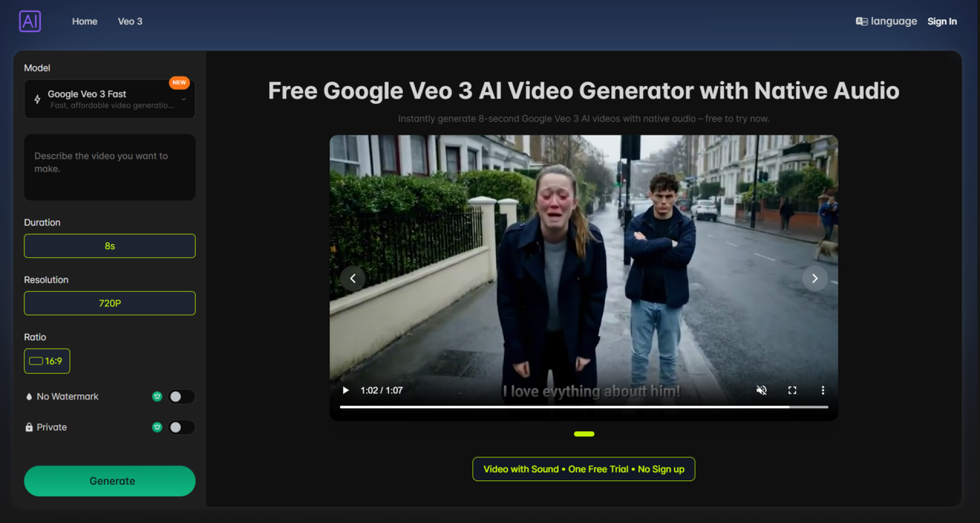Click the AI logo icon

point(30,21)
